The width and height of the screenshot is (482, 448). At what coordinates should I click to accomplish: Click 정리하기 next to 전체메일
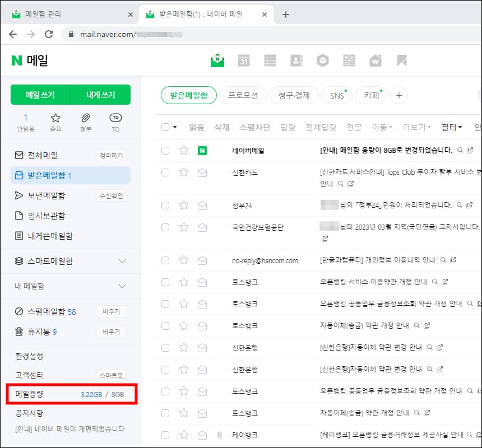click(112, 155)
